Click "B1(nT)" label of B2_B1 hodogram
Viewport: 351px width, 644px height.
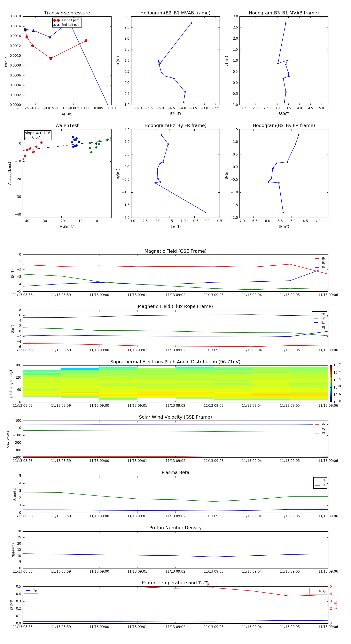point(118,61)
